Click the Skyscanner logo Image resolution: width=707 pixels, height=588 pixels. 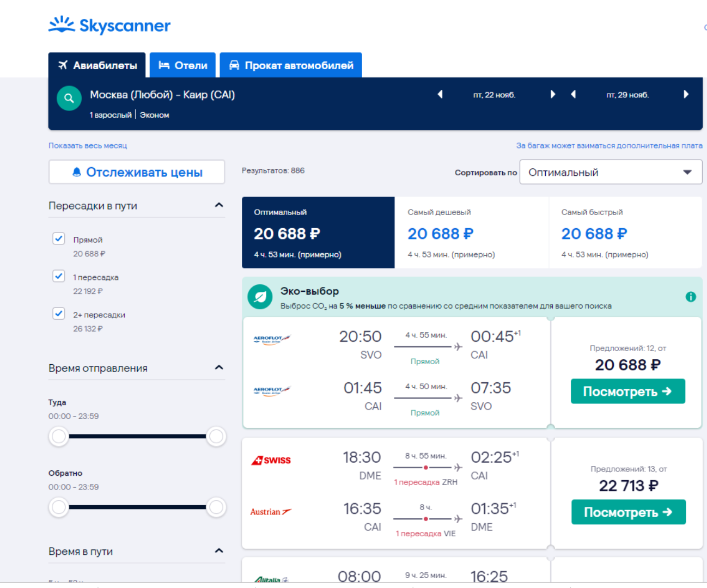pyautogui.click(x=109, y=25)
